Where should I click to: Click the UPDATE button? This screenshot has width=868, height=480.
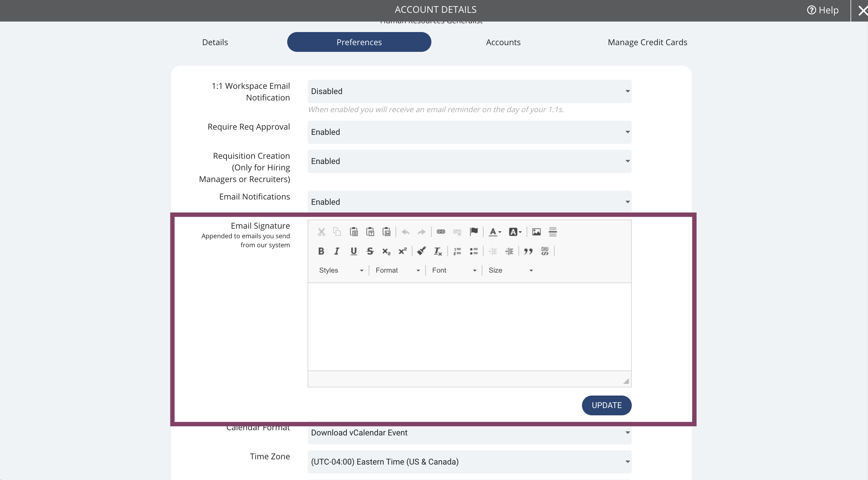pos(606,405)
